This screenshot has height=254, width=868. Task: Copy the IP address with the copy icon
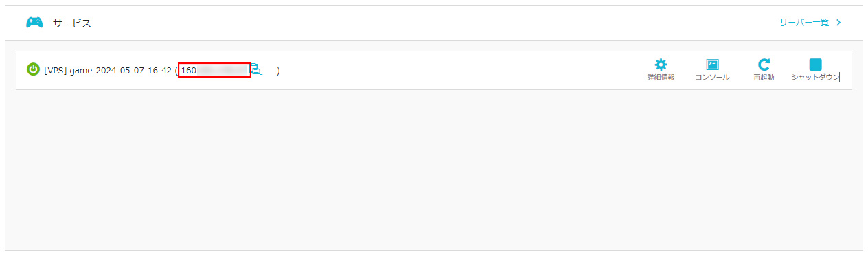click(256, 69)
